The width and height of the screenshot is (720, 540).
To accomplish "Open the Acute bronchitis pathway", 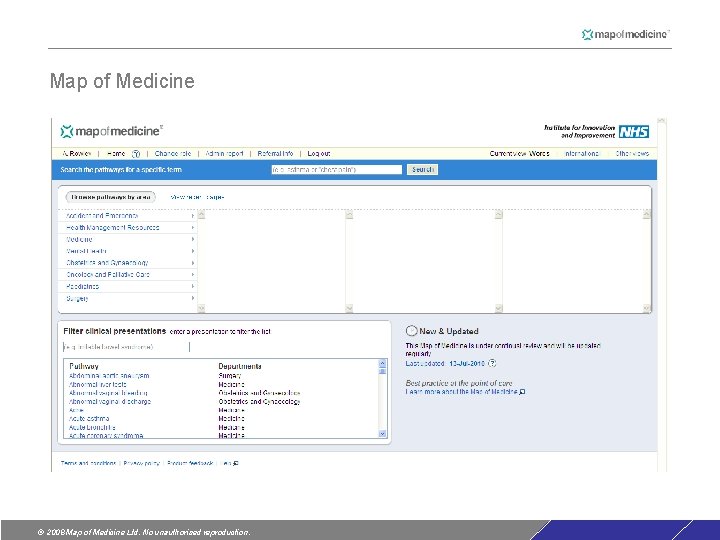I will 92,428.
